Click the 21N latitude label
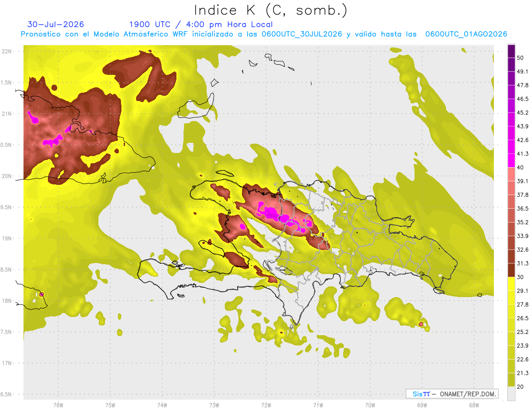532x411 pixels. click(7, 114)
